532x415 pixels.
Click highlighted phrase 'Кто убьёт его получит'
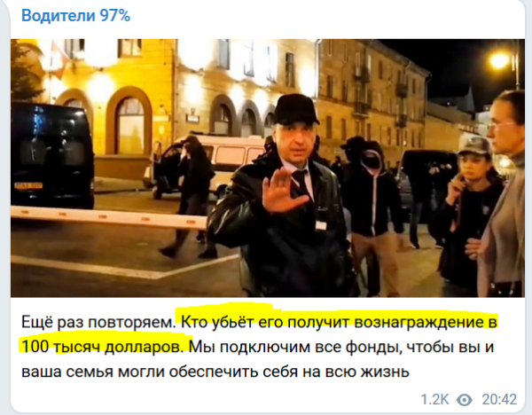265,322
